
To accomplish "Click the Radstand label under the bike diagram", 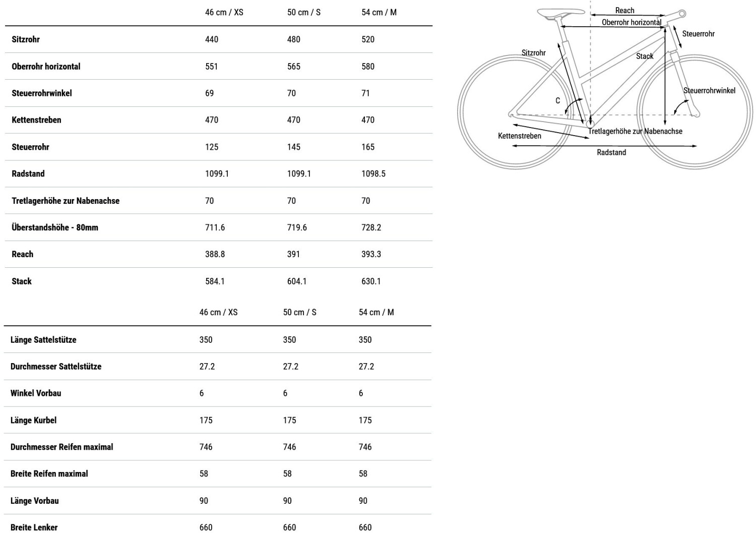I will (611, 152).
